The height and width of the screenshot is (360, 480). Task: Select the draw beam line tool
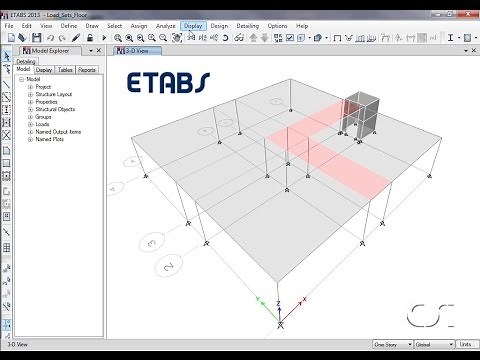tap(6, 84)
